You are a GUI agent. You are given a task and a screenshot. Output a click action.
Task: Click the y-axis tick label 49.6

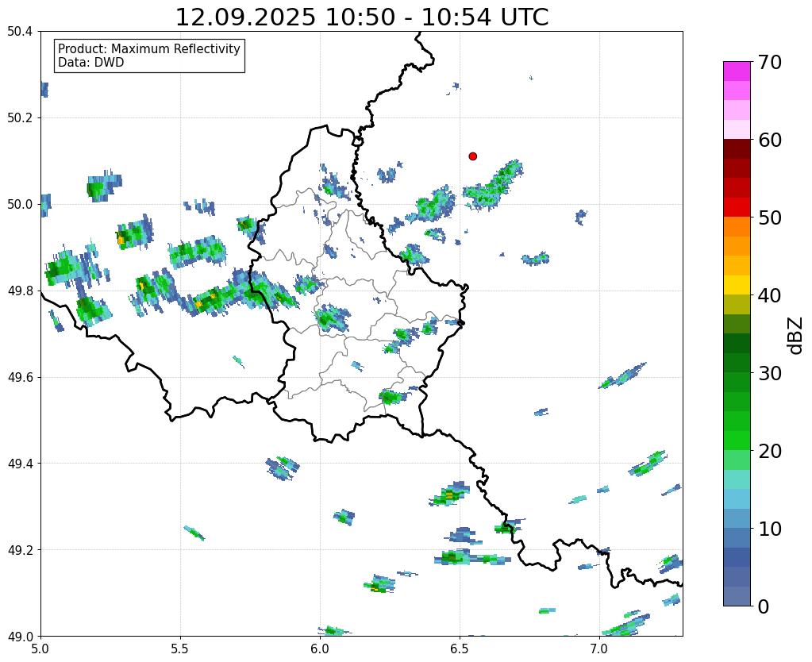point(20,378)
